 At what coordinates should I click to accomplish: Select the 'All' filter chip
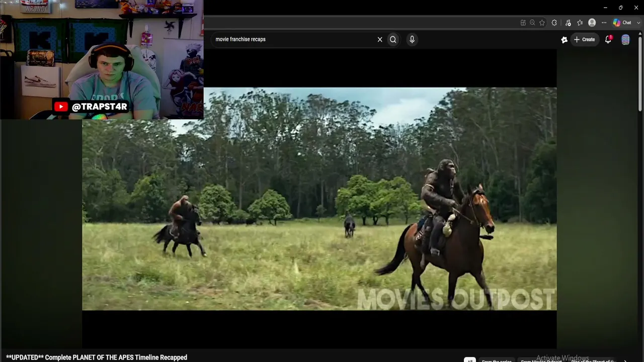tap(469, 360)
